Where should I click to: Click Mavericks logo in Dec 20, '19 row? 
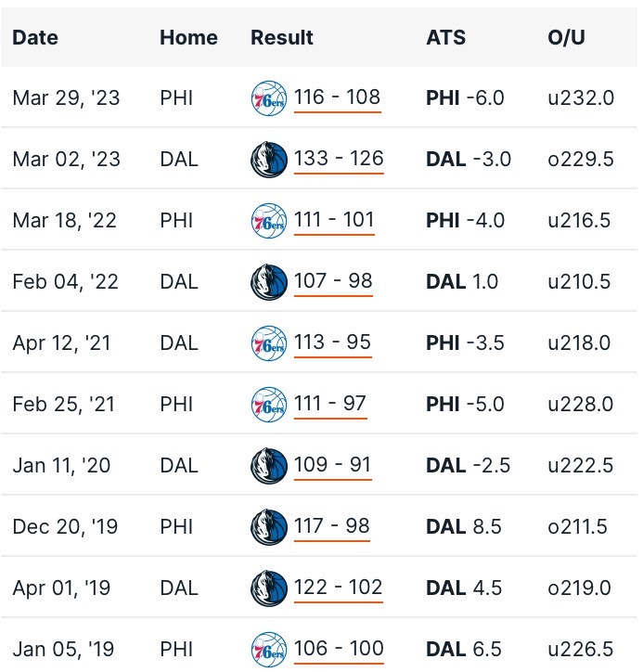click(x=268, y=527)
